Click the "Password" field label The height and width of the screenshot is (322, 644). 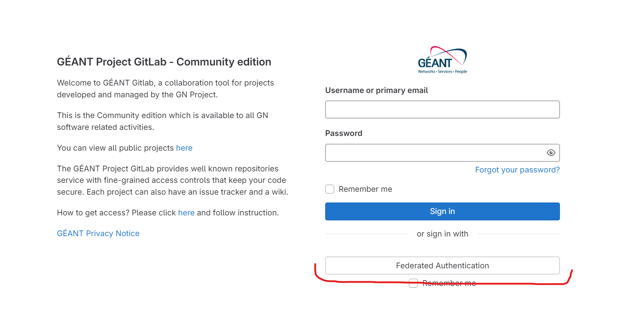tap(343, 133)
